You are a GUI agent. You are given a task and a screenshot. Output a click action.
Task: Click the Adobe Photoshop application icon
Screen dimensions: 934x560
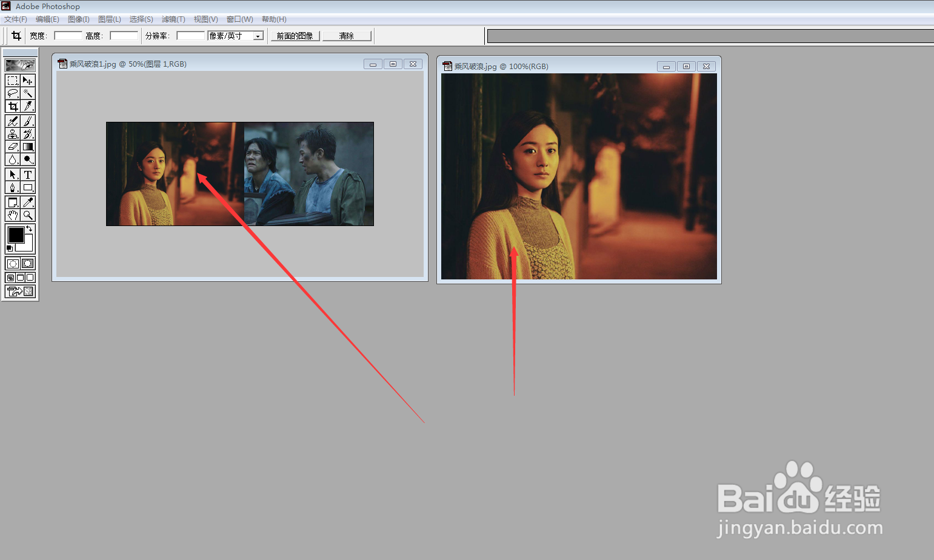6,6
